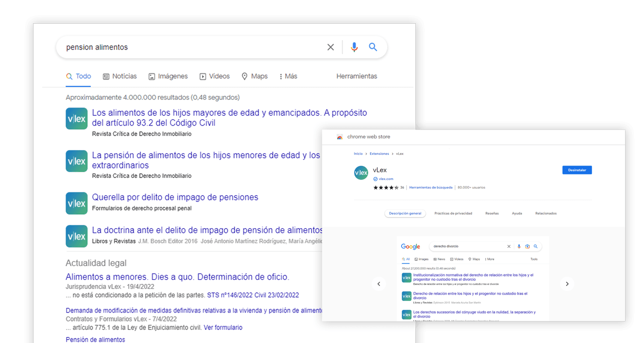Start voice search with the microphone icon
Viewport: 644px width, 343px height.
click(354, 47)
